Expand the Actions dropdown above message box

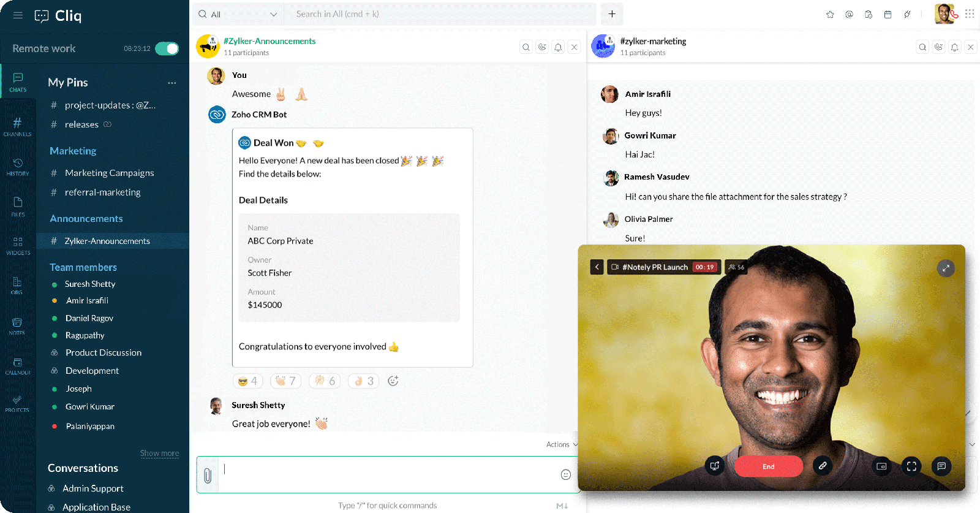pos(562,444)
